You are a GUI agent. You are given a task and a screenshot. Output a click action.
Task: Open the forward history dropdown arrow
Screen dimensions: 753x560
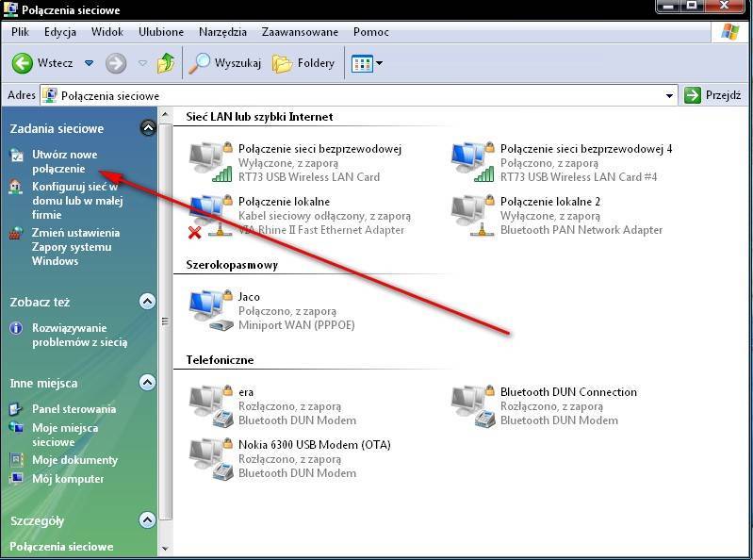(x=142, y=63)
